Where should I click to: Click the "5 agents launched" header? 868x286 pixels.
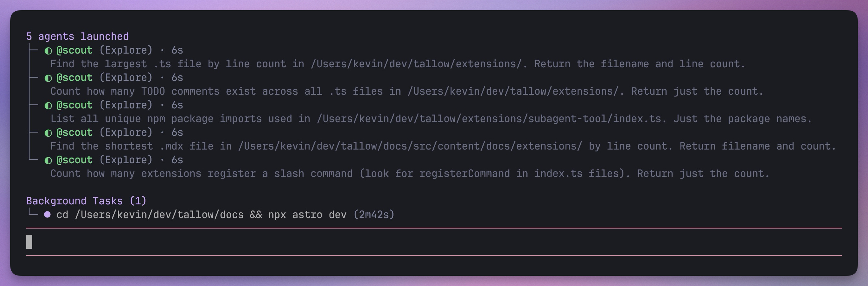77,36
